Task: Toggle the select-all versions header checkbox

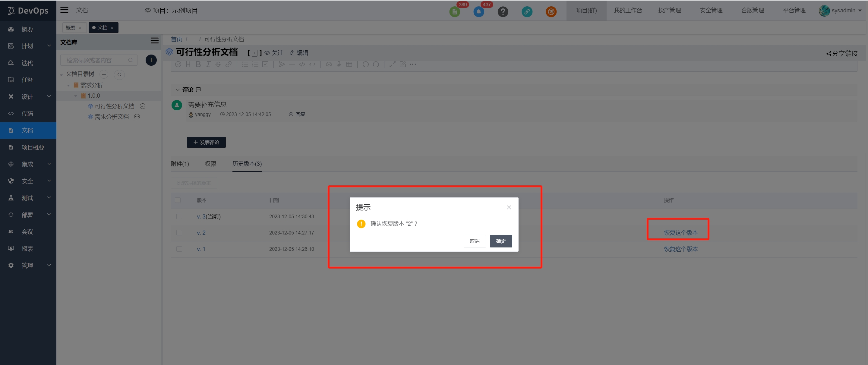Action: coord(178,200)
